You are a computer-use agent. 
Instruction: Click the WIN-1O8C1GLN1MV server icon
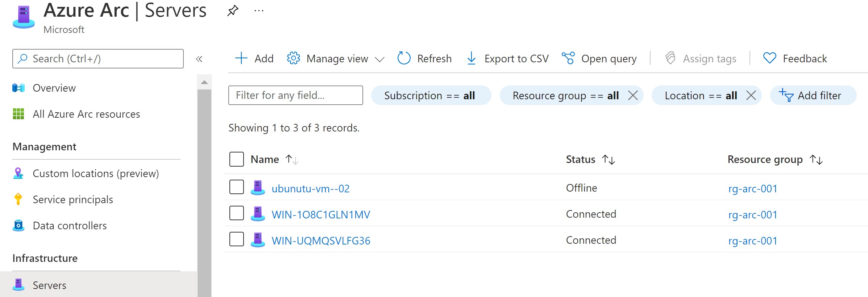[258, 214]
